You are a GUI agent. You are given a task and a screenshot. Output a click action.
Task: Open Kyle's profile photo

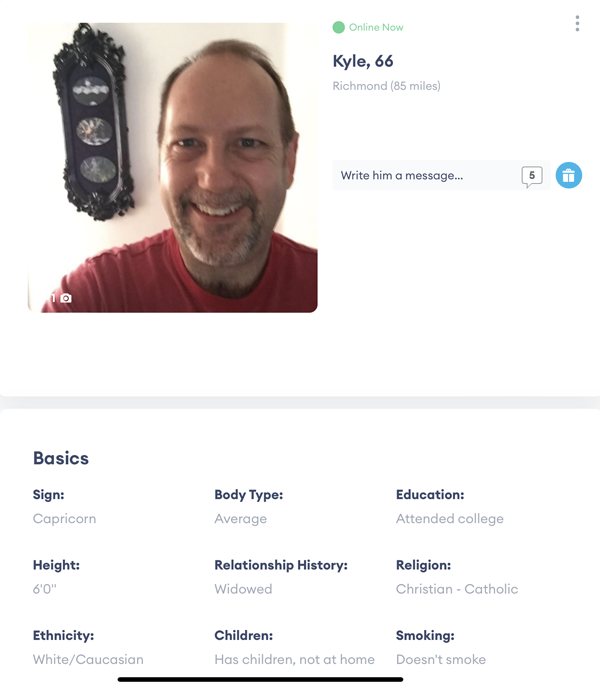[x=172, y=168]
